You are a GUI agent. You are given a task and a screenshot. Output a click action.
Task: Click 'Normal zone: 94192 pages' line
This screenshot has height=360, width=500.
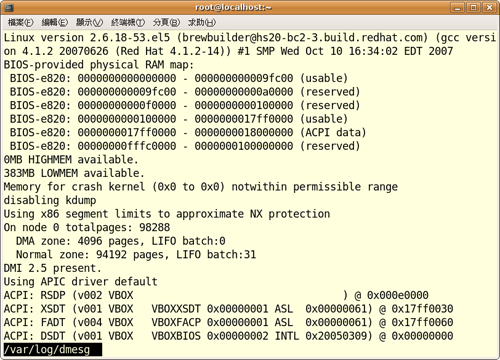coord(136,255)
